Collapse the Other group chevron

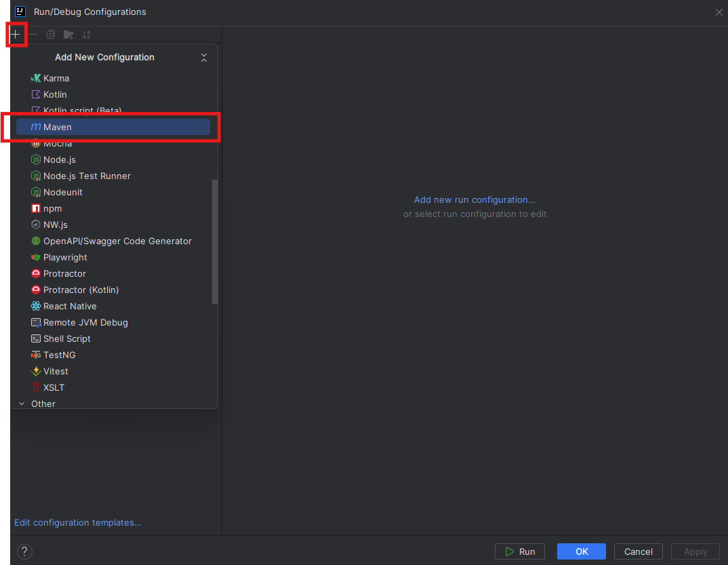coord(22,404)
